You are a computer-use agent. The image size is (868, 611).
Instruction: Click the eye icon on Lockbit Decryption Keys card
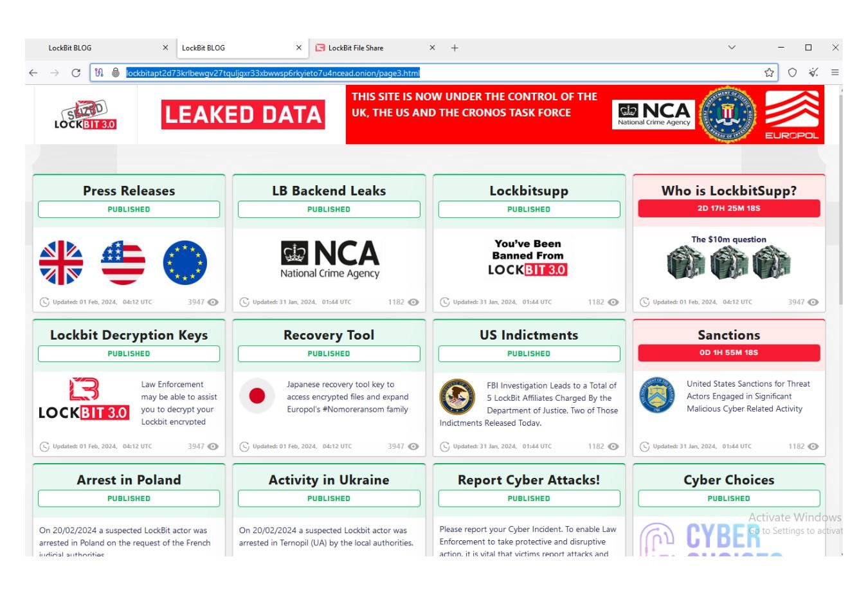click(213, 446)
